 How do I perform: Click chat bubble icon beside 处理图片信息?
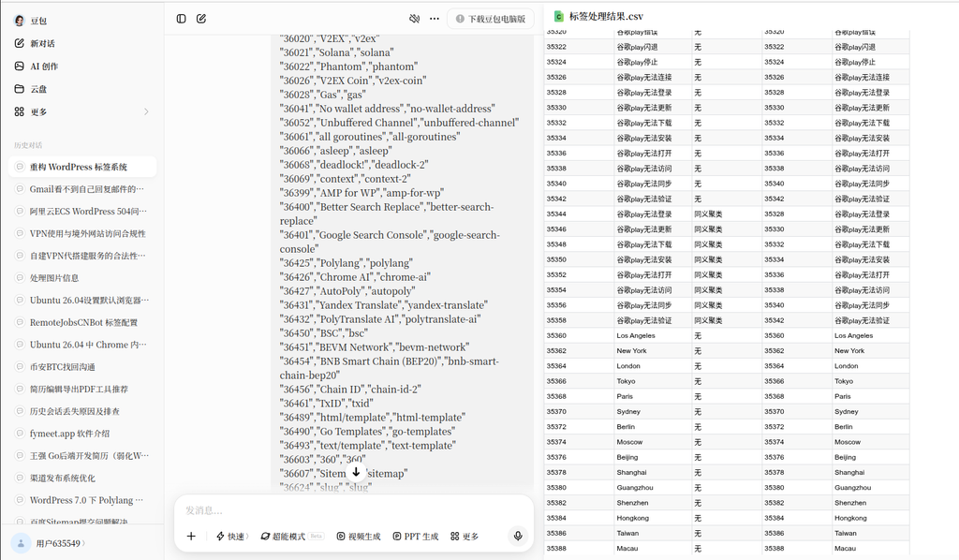tap(20, 277)
